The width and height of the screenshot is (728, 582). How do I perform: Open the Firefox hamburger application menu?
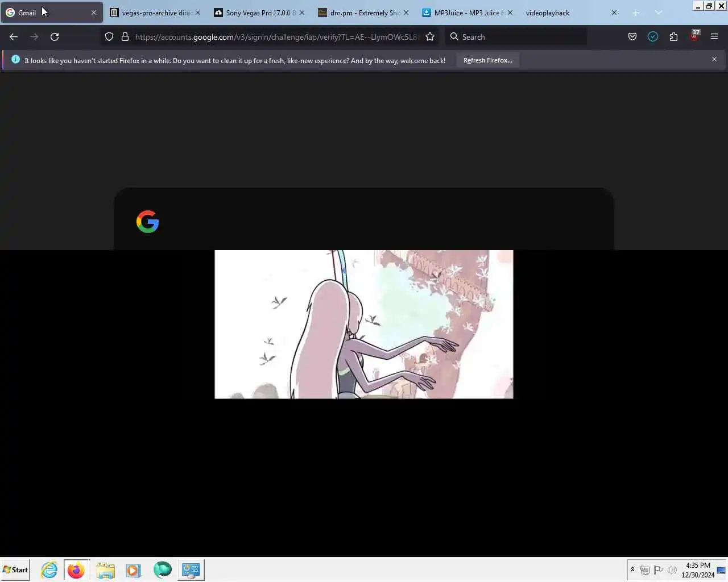(714, 36)
